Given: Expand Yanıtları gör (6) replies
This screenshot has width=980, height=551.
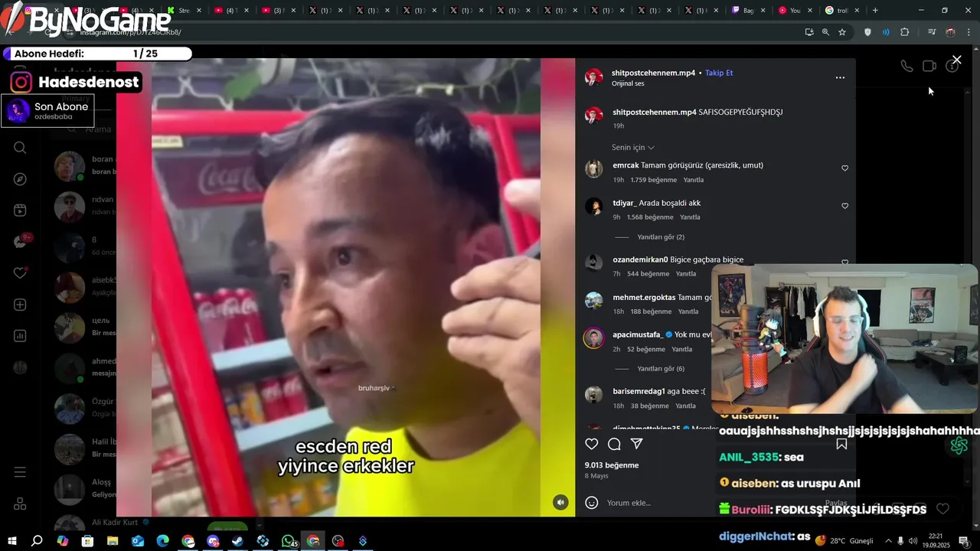Looking at the screenshot, I should point(661,369).
